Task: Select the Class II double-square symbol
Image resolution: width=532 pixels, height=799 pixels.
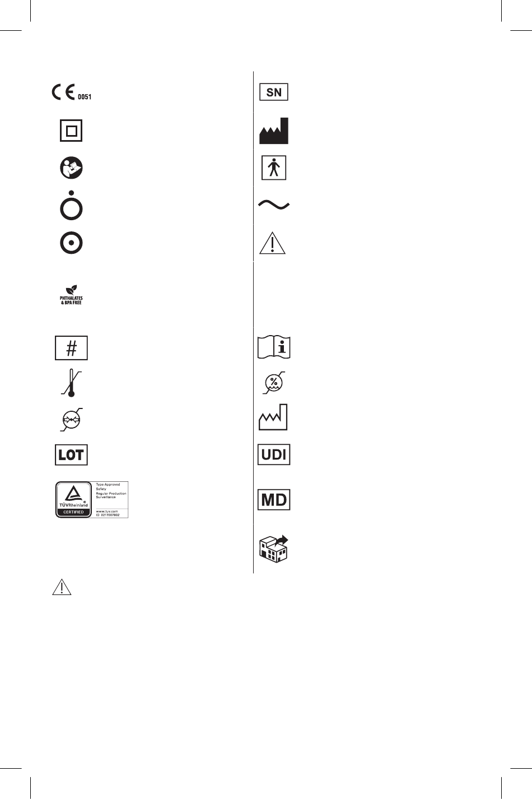Action: pos(71,131)
